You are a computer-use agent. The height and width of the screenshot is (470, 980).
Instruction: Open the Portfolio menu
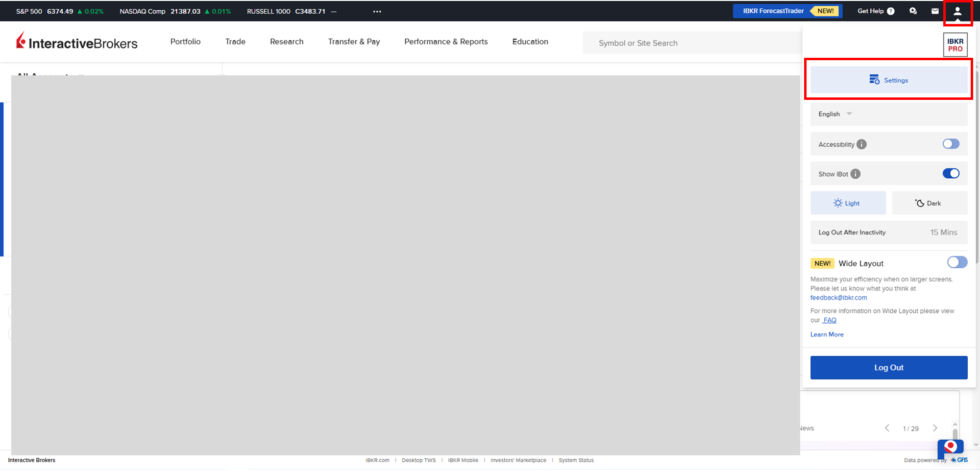click(x=185, y=42)
